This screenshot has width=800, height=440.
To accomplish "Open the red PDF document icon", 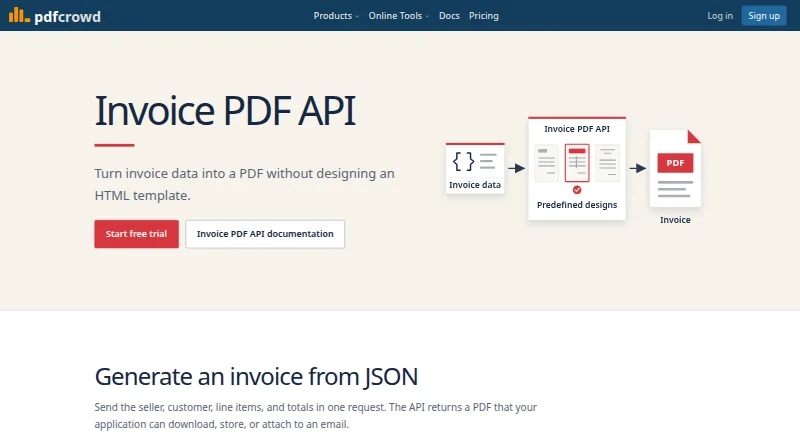I will pyautogui.click(x=675, y=168).
